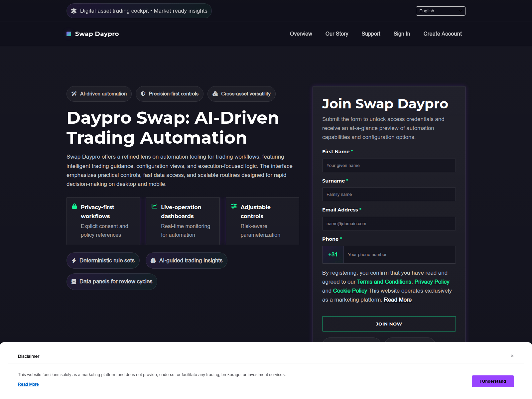The height and width of the screenshot is (399, 532).
Task: Click the lightning bolt icon on Deterministic rule sets
Action: (x=74, y=261)
